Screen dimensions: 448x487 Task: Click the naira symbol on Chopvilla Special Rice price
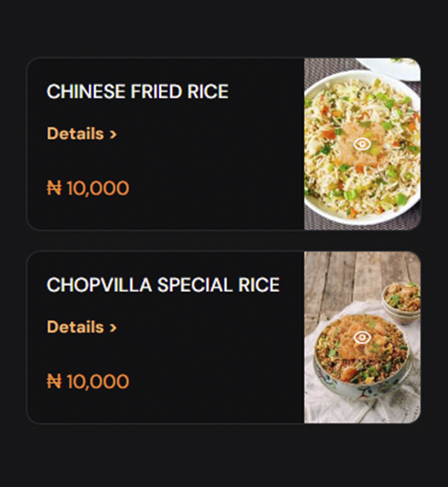coord(54,381)
